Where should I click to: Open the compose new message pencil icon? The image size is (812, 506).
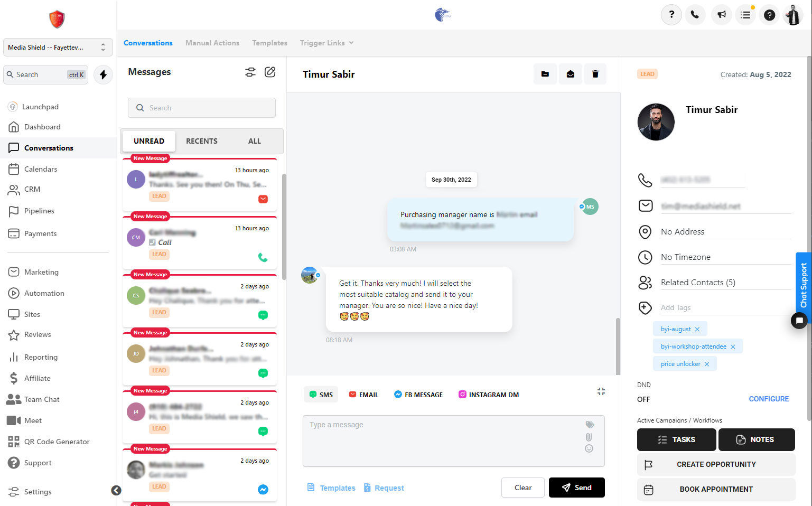click(270, 72)
